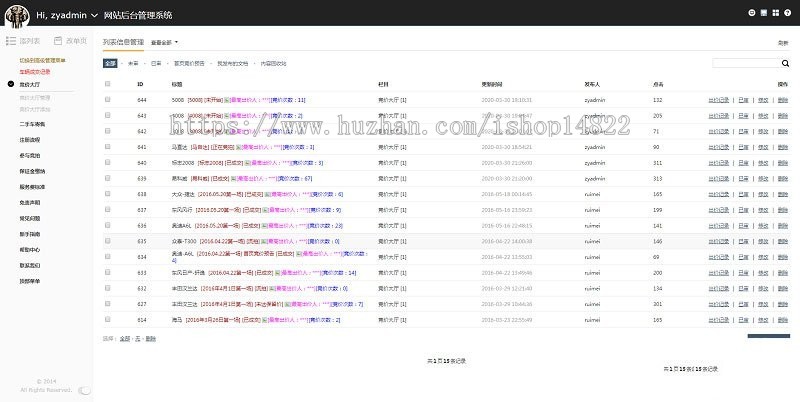Click the small image icon in row 635's title
The height and width of the screenshot is (402, 800).
tap(264, 242)
